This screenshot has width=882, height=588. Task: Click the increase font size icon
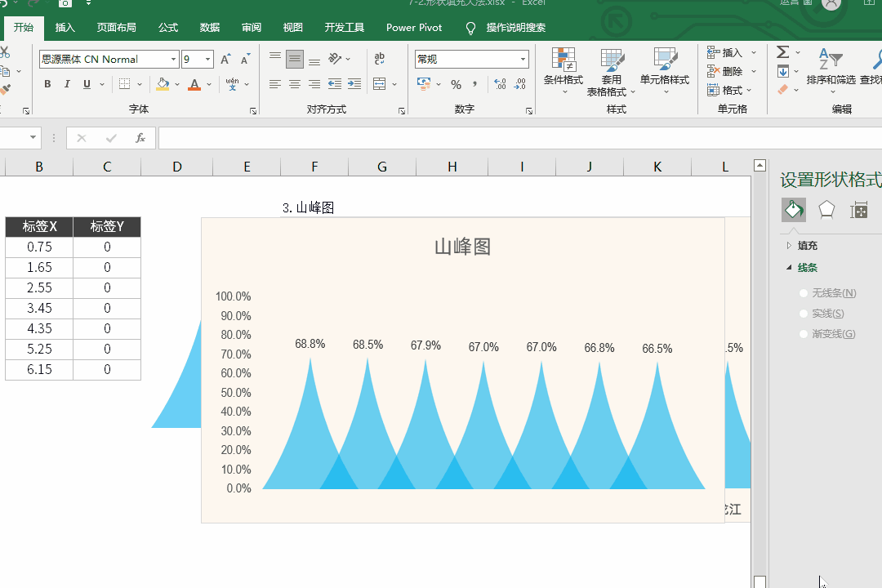coord(226,60)
